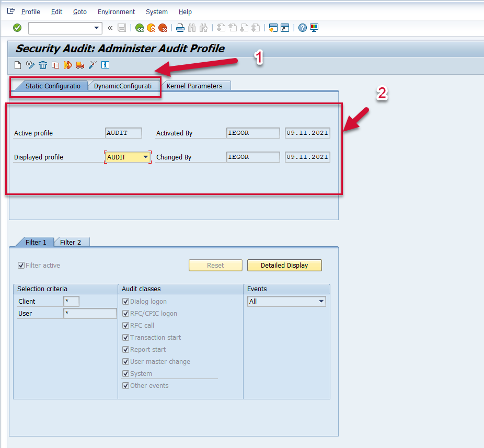Click the blue Information icon

[x=105, y=65]
